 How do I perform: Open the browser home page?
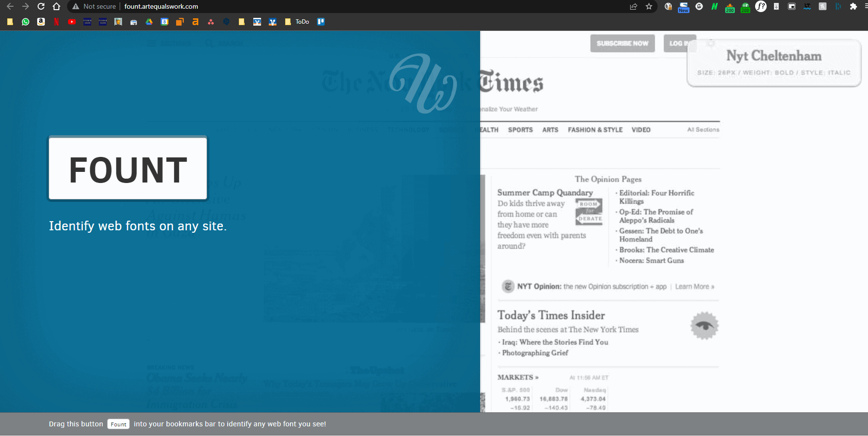tap(56, 6)
